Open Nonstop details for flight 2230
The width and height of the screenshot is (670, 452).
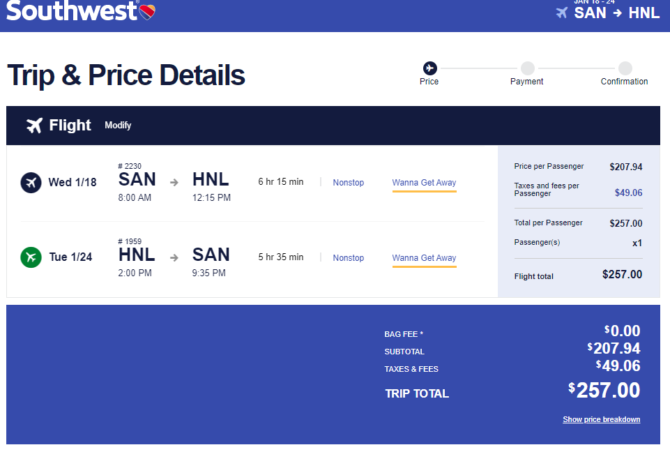348,182
